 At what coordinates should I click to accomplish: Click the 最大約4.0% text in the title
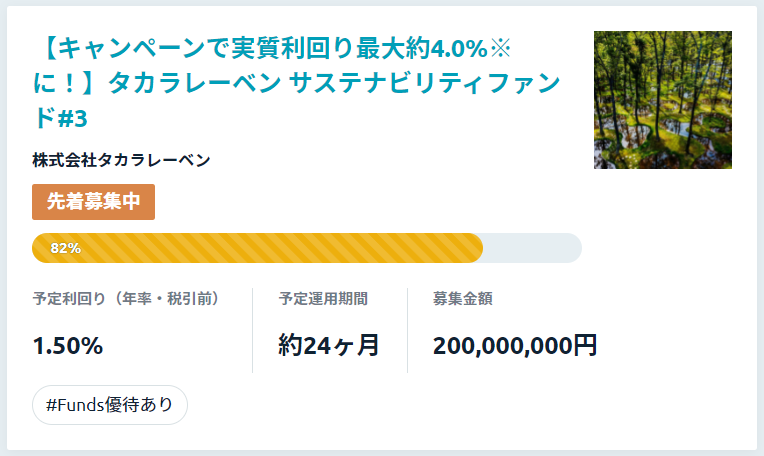422,48
